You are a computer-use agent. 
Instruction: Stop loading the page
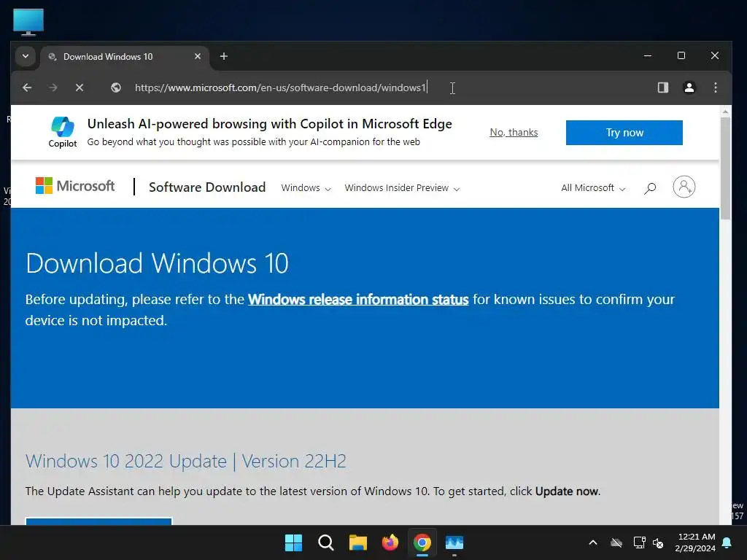point(80,87)
